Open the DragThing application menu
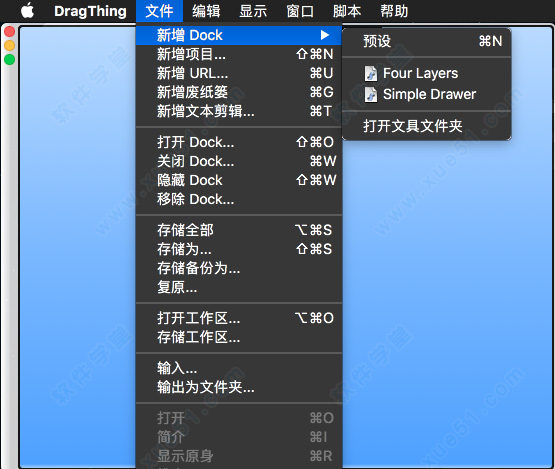Screen dimensions: 555x469 [90, 11]
